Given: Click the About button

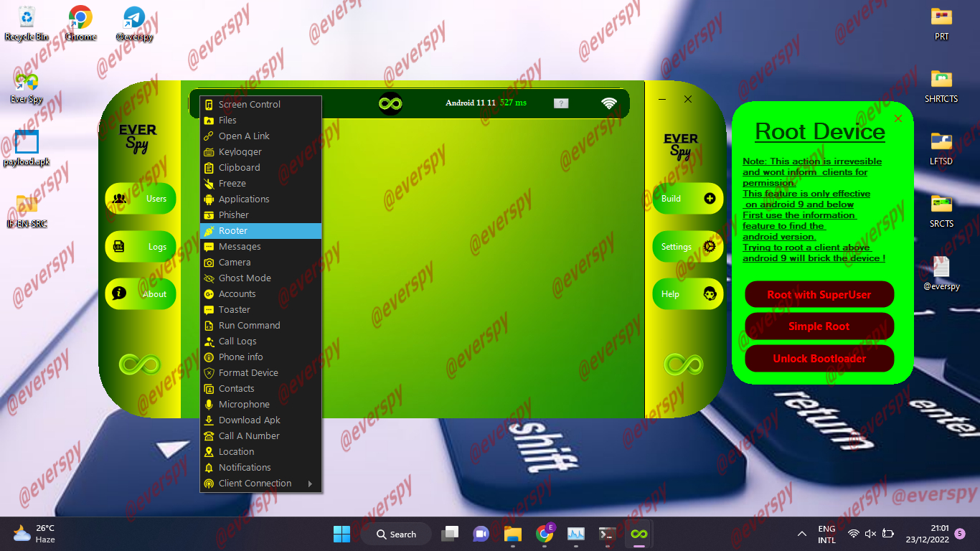Looking at the screenshot, I should pos(141,293).
